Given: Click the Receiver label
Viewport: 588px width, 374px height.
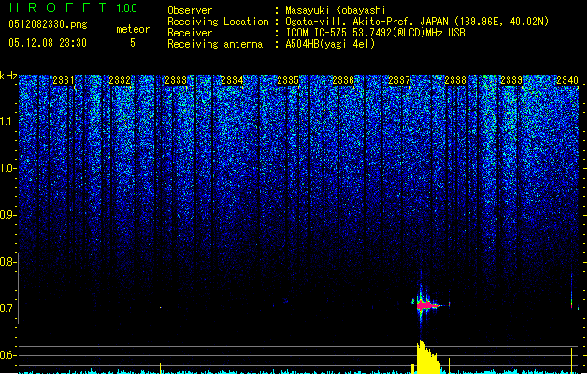Looking at the screenshot, I should (x=190, y=33).
